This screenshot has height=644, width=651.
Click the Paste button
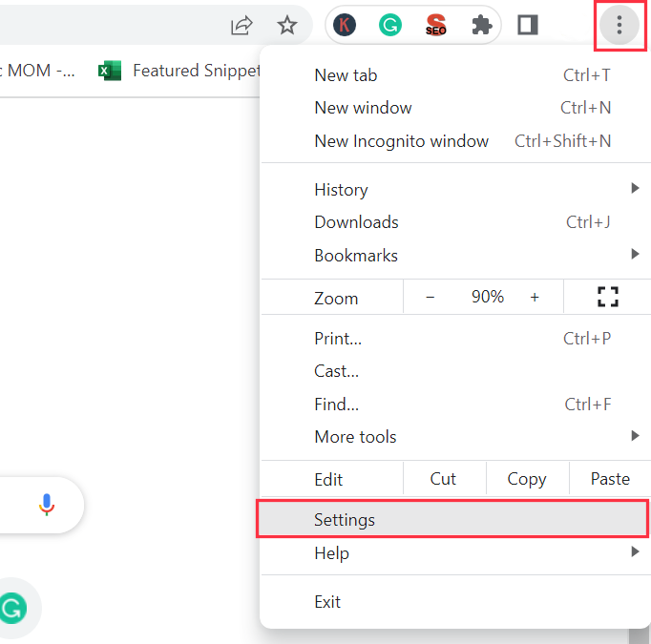tap(610, 479)
